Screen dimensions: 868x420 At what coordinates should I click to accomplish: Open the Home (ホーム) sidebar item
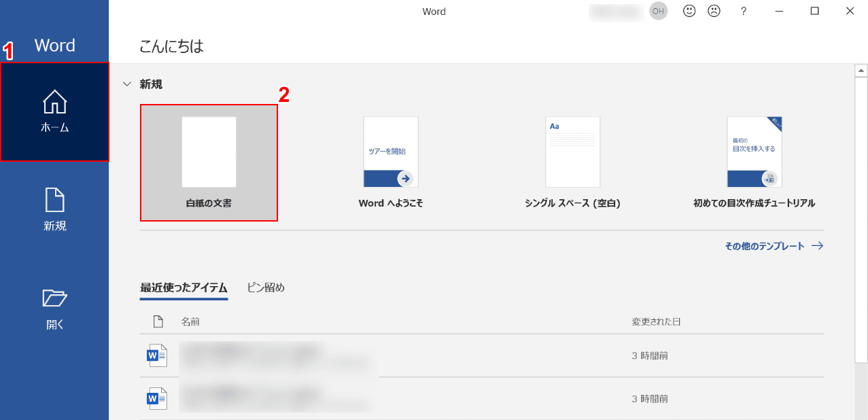tap(54, 112)
